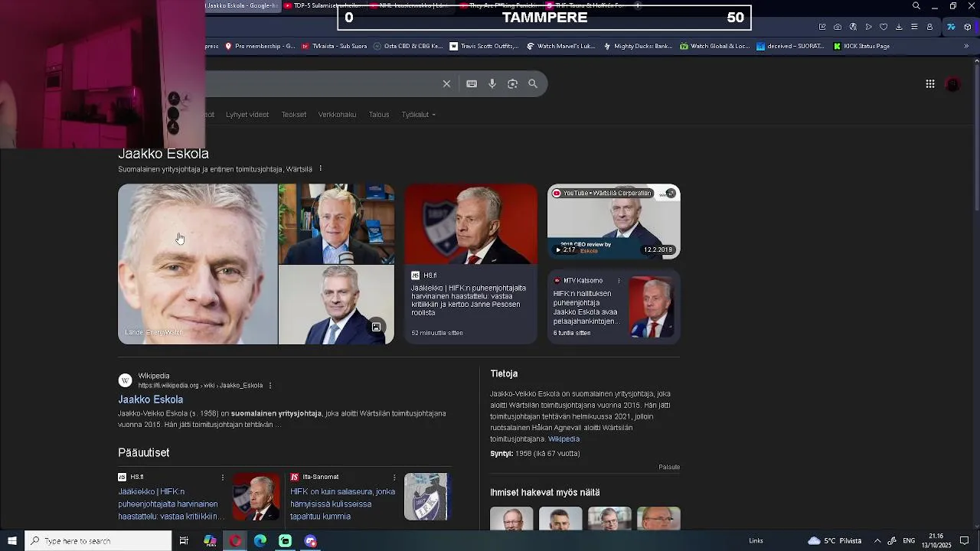The height and width of the screenshot is (551, 980).
Task: Open the player send arrow icon
Action: tap(868, 27)
